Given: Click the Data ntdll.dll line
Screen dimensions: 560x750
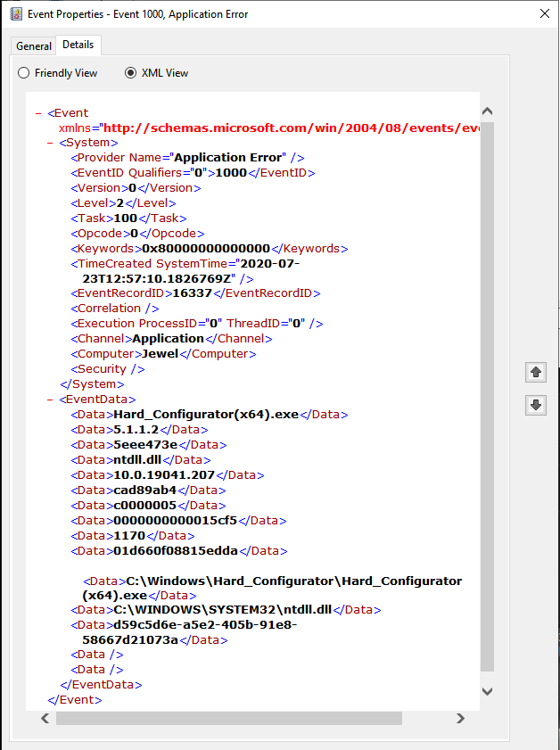Looking at the screenshot, I should coord(141,460).
